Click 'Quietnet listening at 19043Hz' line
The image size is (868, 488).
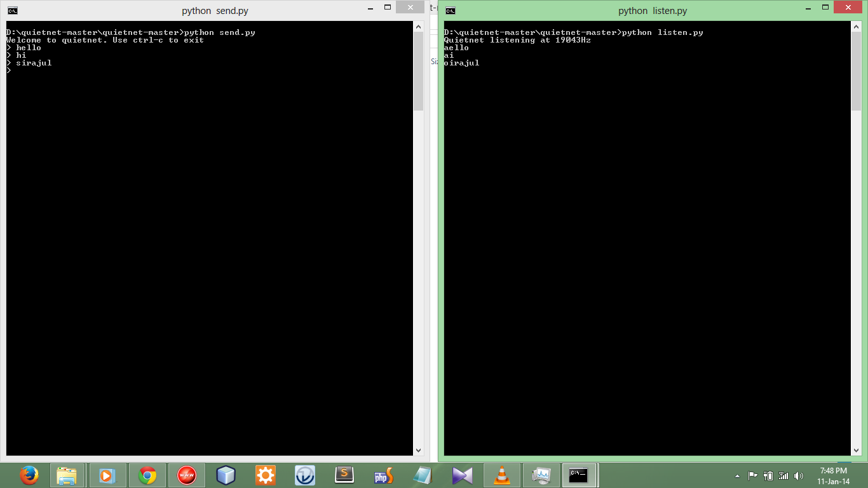pyautogui.click(x=517, y=40)
